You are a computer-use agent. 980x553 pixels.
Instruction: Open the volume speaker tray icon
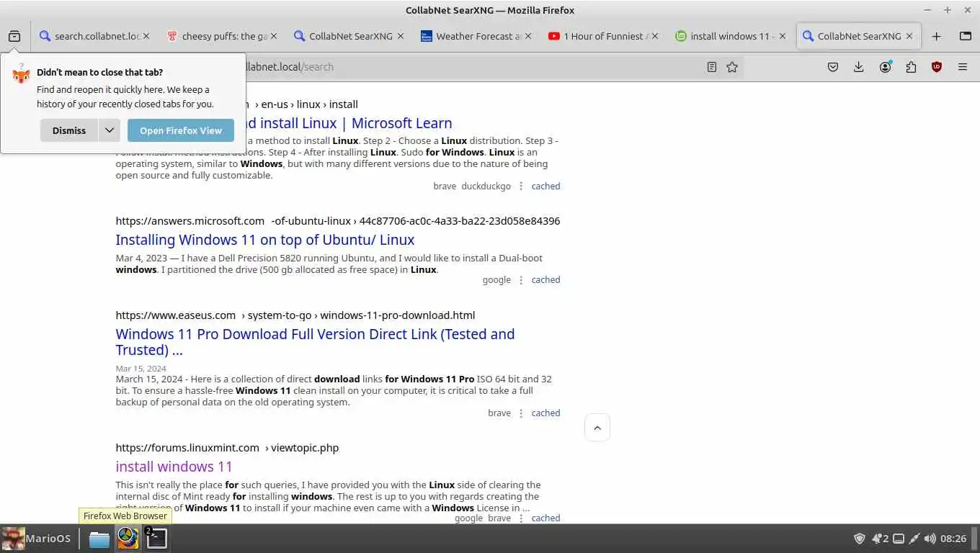930,539
